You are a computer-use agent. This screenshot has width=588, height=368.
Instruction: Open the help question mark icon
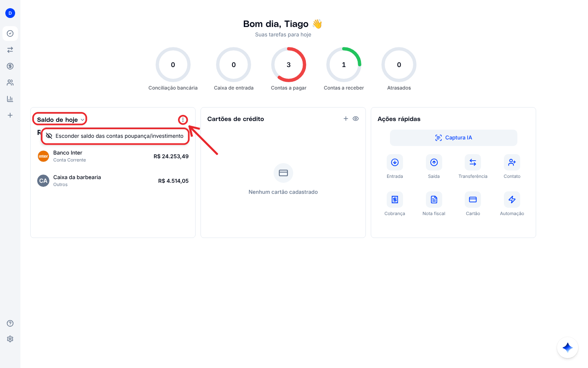point(10,323)
